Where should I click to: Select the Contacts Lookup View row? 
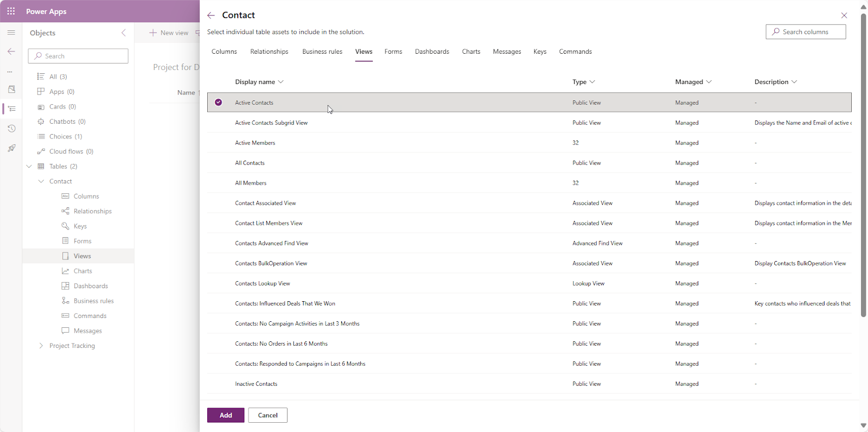[x=529, y=283]
